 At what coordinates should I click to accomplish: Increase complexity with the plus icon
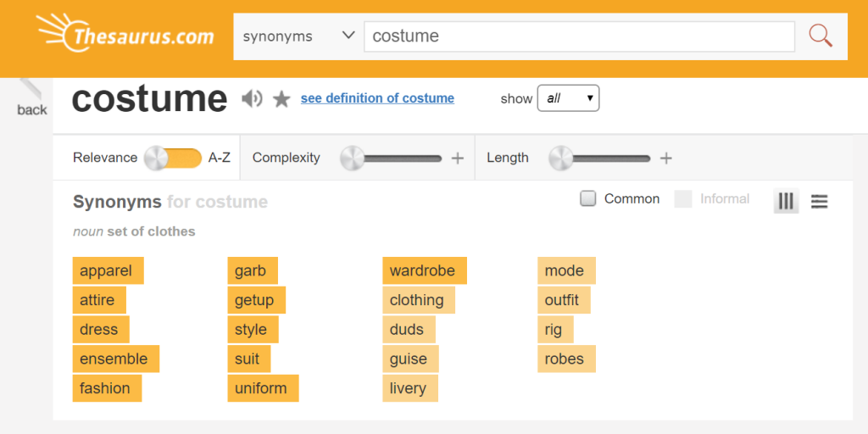458,158
